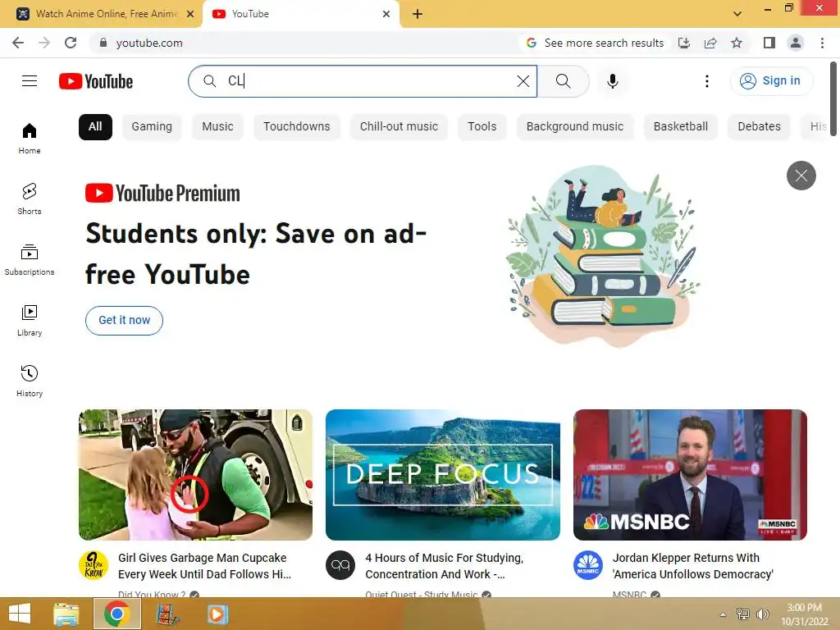Open the Home sidebar item
Viewport: 840px width, 630px height.
pyautogui.click(x=30, y=138)
